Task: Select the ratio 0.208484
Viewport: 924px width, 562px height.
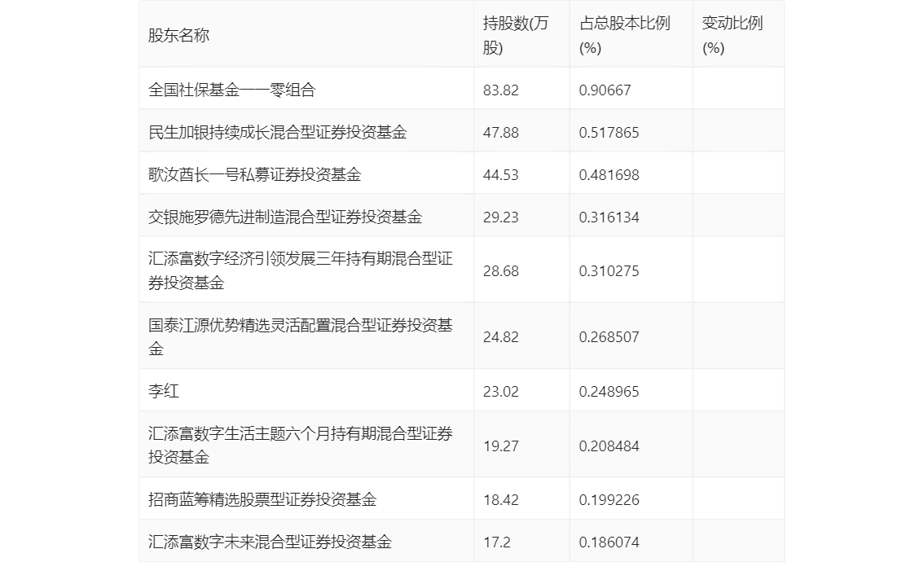Action: click(609, 446)
